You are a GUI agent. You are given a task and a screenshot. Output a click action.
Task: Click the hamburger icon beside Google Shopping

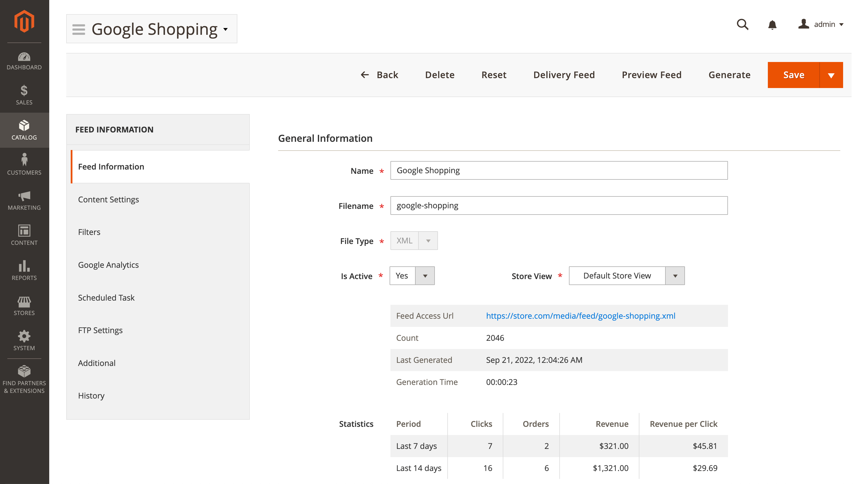tap(79, 29)
